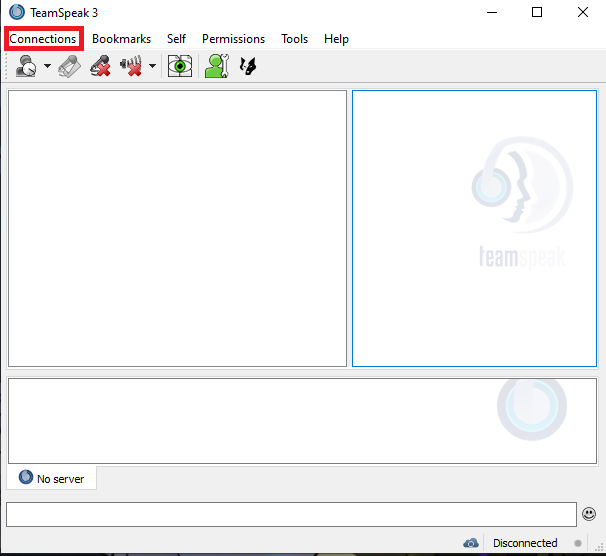606x556 pixels.
Task: Open the Tools menu
Action: point(294,39)
